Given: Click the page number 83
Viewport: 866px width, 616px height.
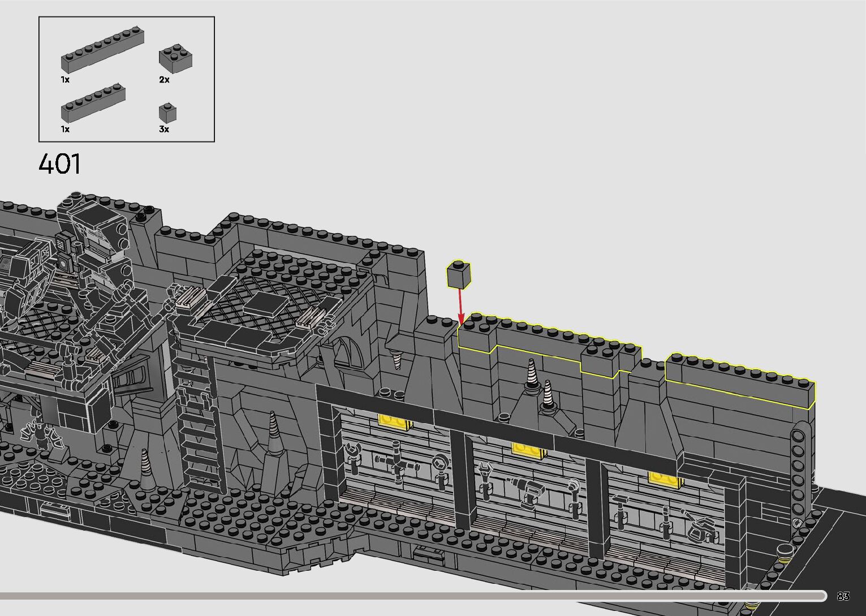Looking at the screenshot, I should pos(843,596).
